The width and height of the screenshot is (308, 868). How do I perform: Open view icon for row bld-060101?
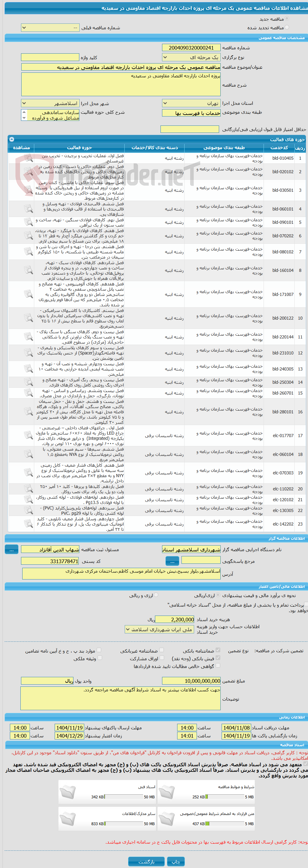28,209
